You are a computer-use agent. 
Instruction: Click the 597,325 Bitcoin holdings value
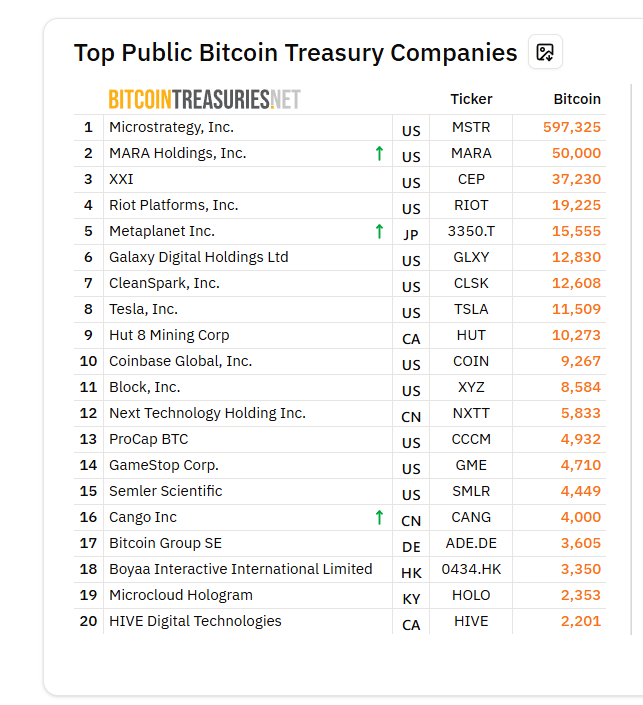[x=572, y=127]
